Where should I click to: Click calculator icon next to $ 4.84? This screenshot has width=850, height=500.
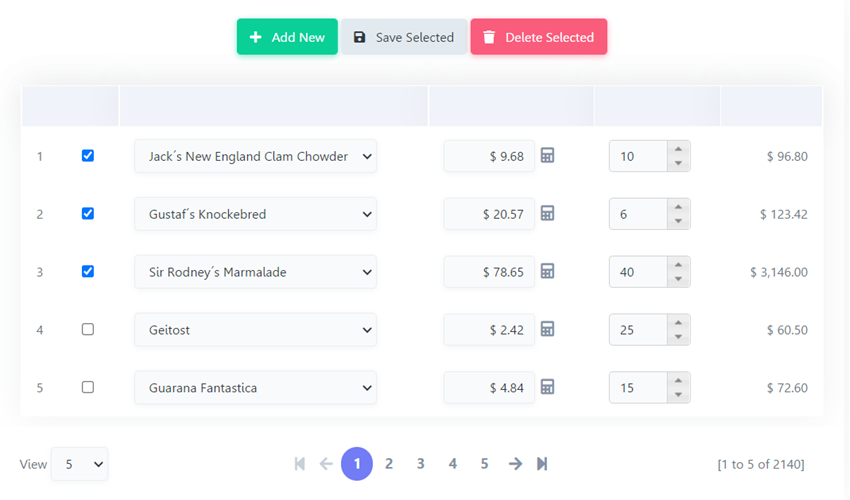click(x=548, y=387)
